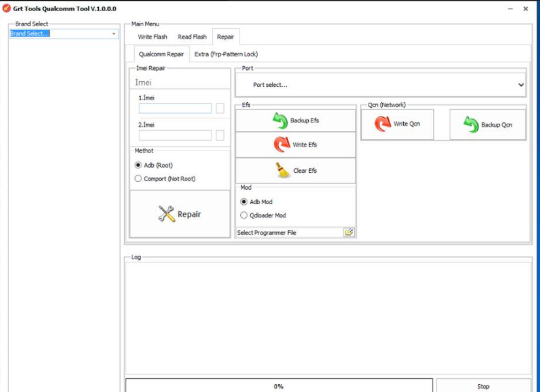Open the Brand Select dropdown
The width and height of the screenshot is (540, 392).
pyautogui.click(x=64, y=34)
